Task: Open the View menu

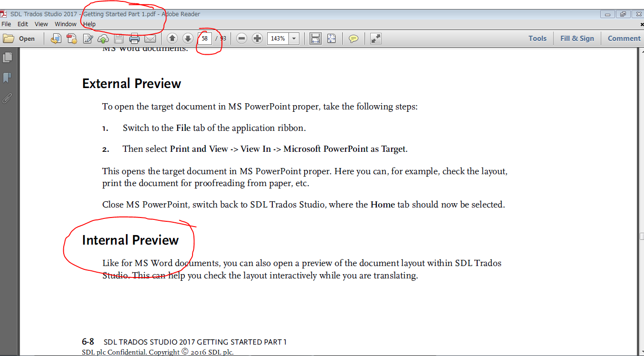Action: coord(41,24)
